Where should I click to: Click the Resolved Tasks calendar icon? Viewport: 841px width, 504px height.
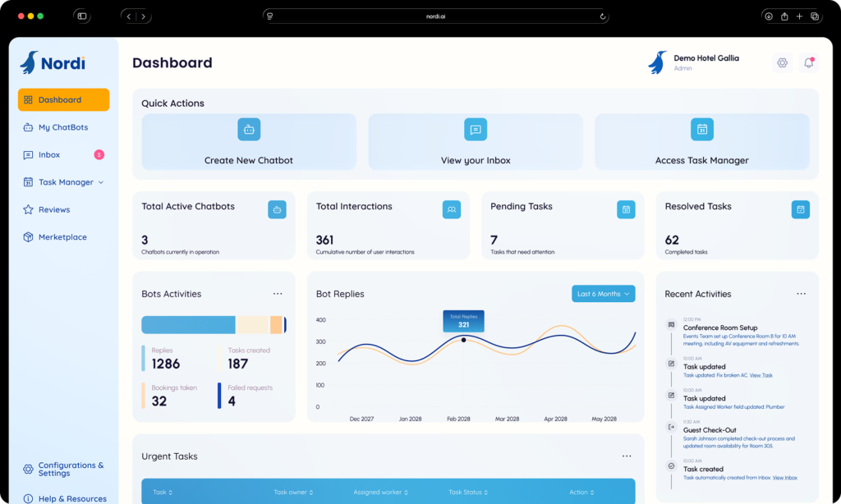pyautogui.click(x=801, y=210)
